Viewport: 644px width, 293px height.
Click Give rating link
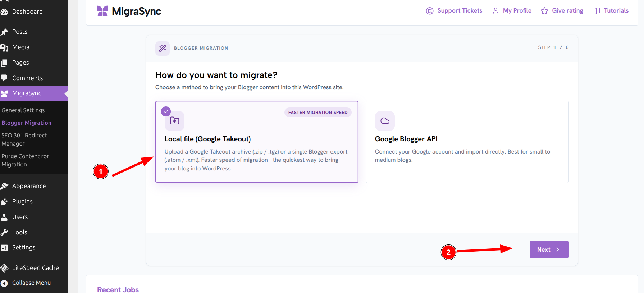click(562, 11)
